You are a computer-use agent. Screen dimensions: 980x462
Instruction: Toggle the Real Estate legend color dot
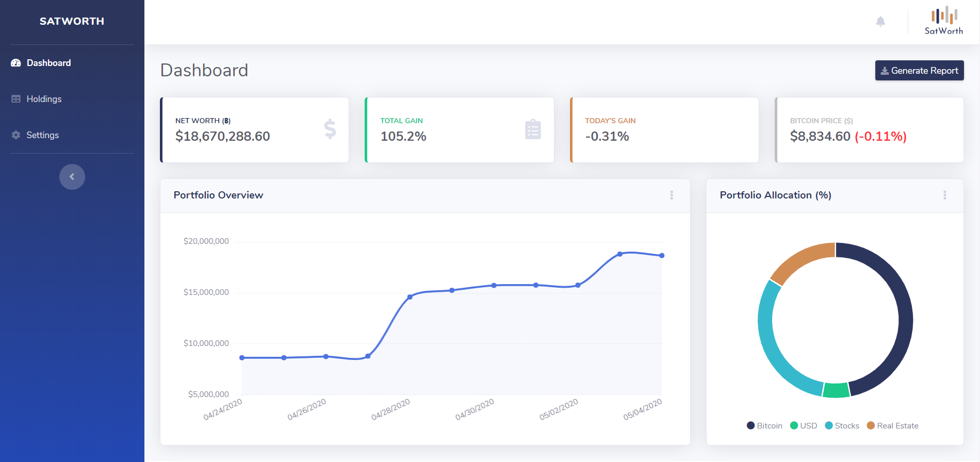click(x=871, y=425)
